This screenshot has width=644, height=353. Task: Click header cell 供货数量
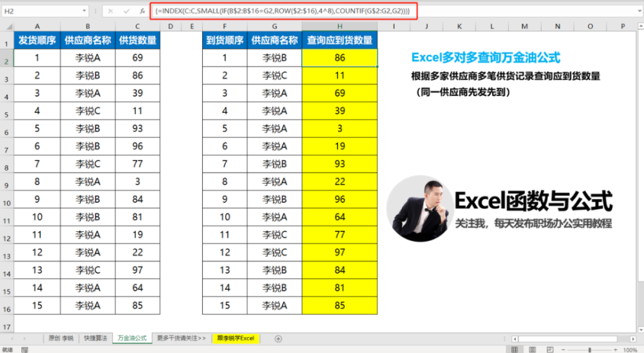pyautogui.click(x=138, y=41)
